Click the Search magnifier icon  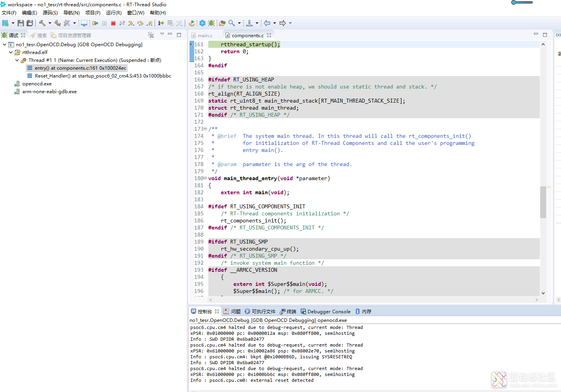click(x=232, y=23)
